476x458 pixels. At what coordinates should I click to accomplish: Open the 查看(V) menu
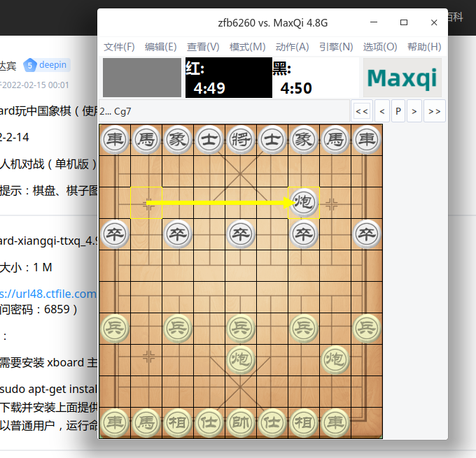pyautogui.click(x=203, y=47)
